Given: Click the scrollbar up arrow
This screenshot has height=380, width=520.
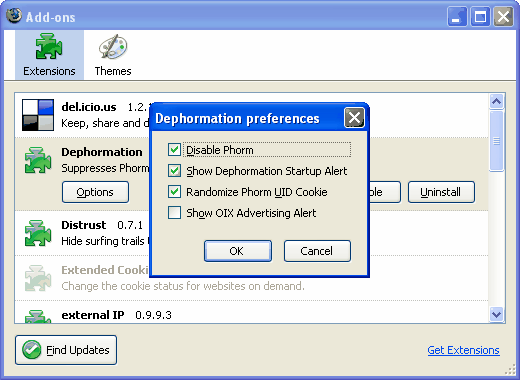Looking at the screenshot, I should tap(496, 101).
